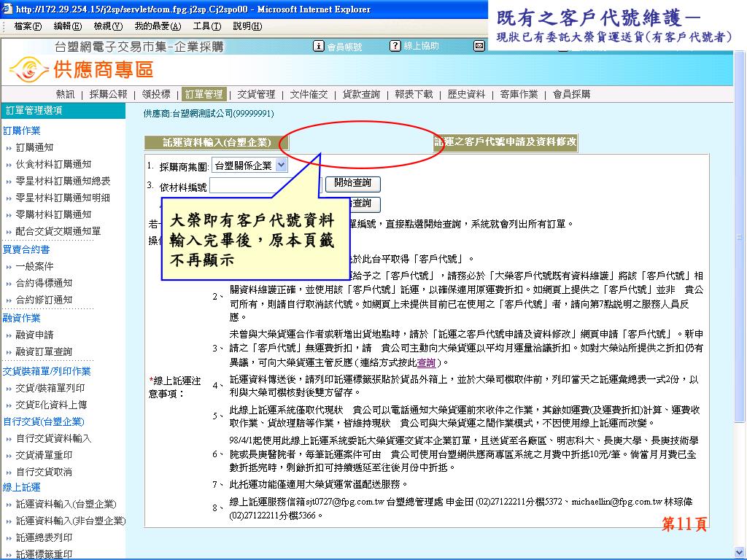The height and width of the screenshot is (560, 747).
Task: Click the 融資作業 section heading
Action: [x=21, y=318]
